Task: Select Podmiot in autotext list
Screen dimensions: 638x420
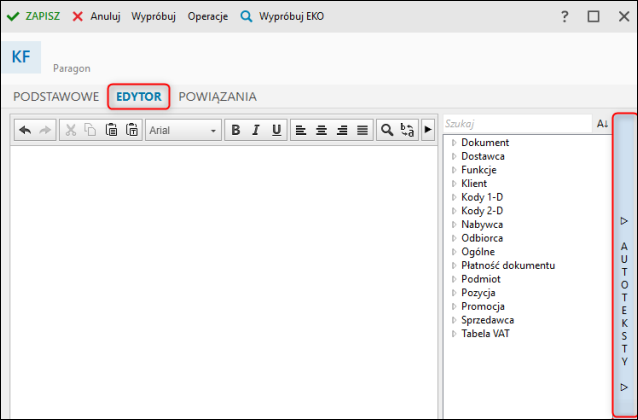Action: [x=481, y=279]
